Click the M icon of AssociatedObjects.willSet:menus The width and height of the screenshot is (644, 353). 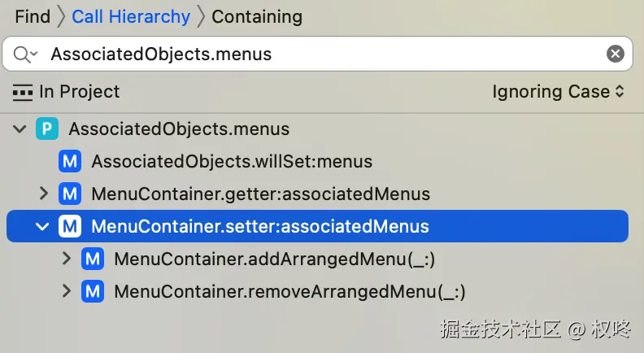point(70,161)
